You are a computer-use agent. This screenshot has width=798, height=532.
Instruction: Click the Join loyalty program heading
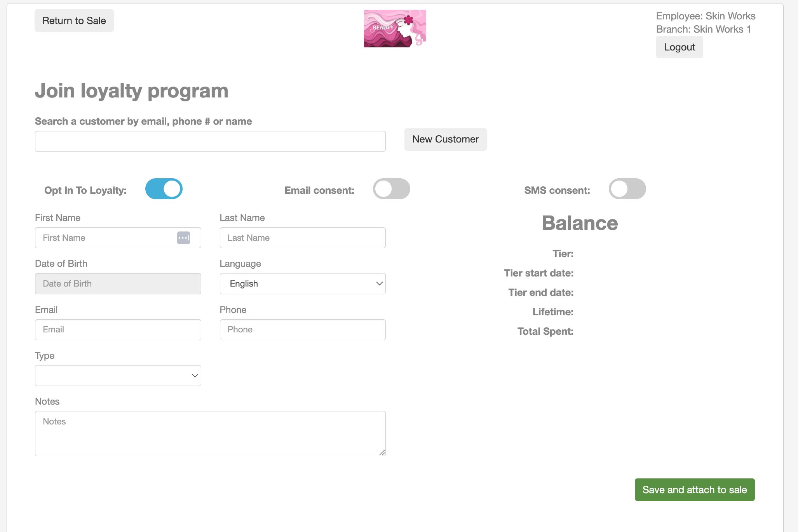pos(131,91)
